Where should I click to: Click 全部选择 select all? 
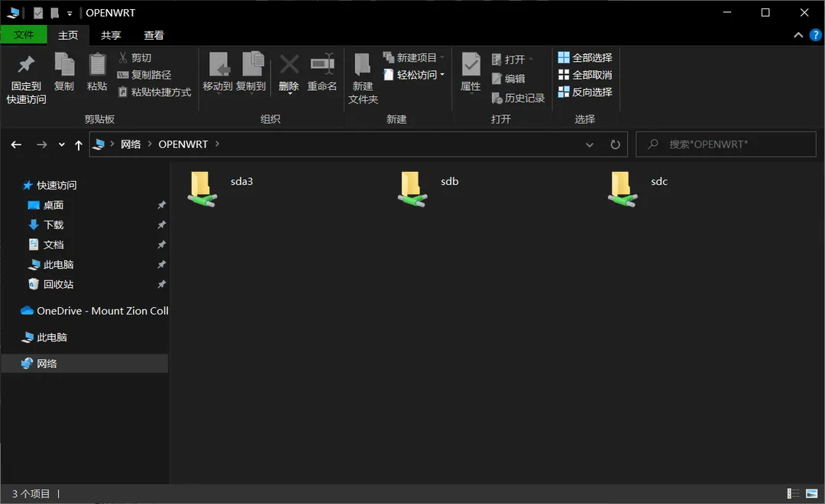pyautogui.click(x=585, y=57)
